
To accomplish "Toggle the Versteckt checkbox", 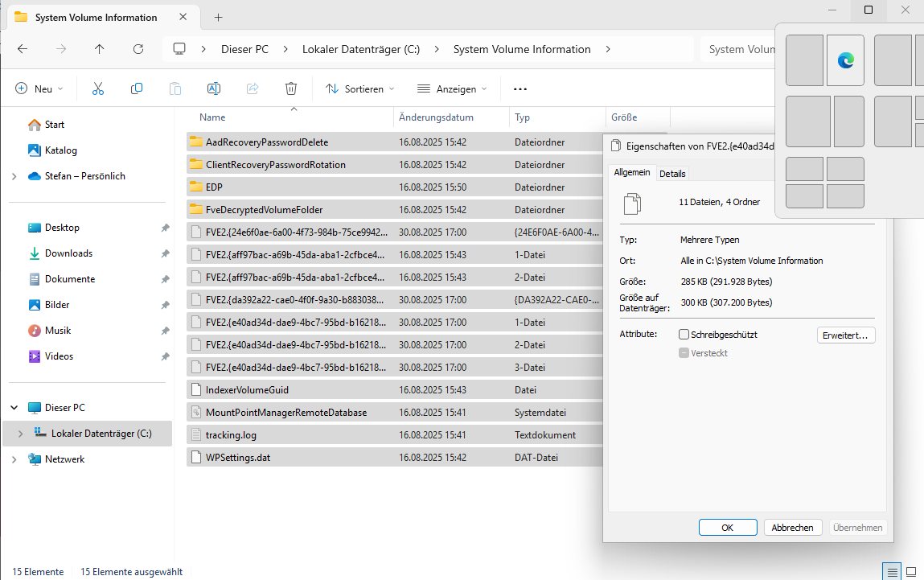I will coord(684,353).
